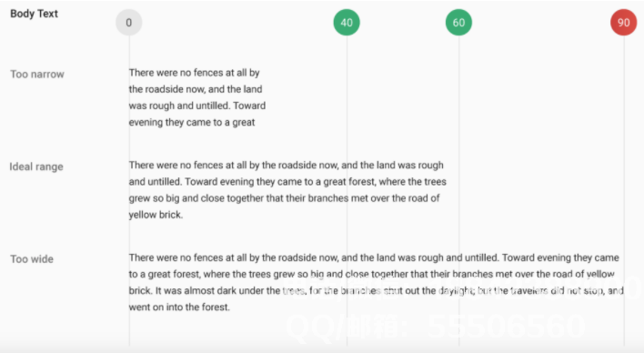Click the first line of the Too wide paragraph
The width and height of the screenshot is (644, 353).
[374, 257]
